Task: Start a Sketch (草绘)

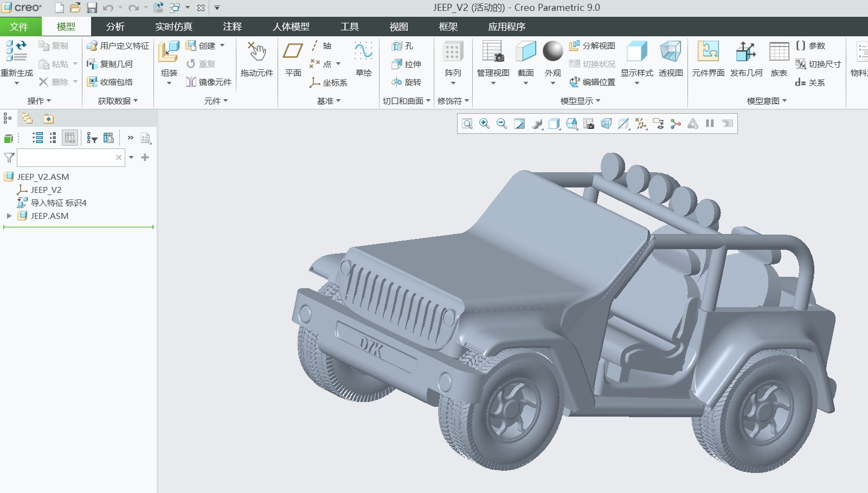Action: 363,59
